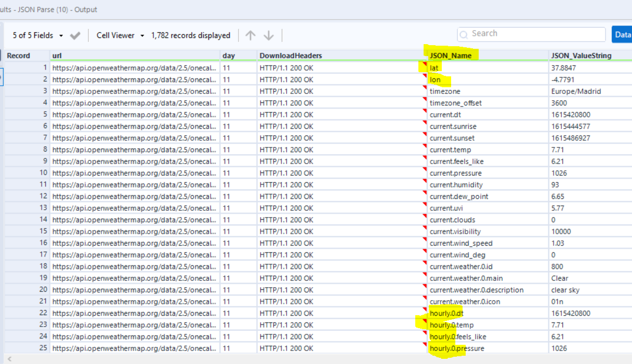Viewport: 632px width, 364px height.
Task: Click the value 5.77
Action: 590,208
